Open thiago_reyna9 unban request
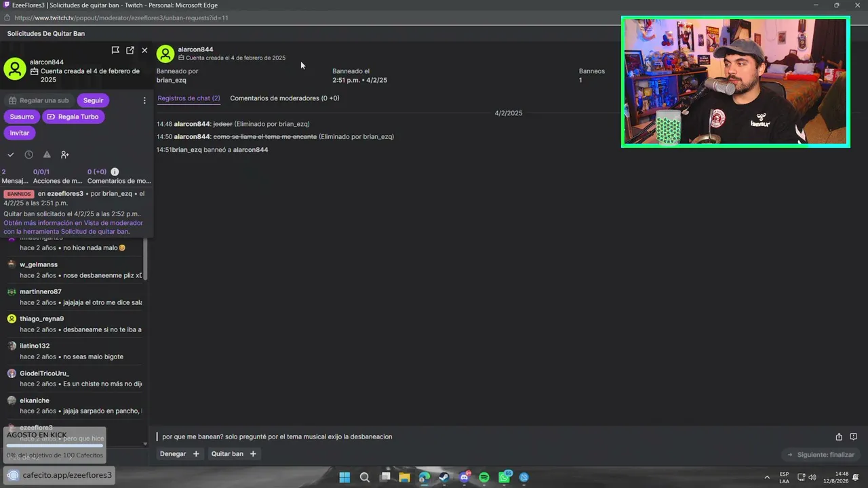 [x=74, y=324]
